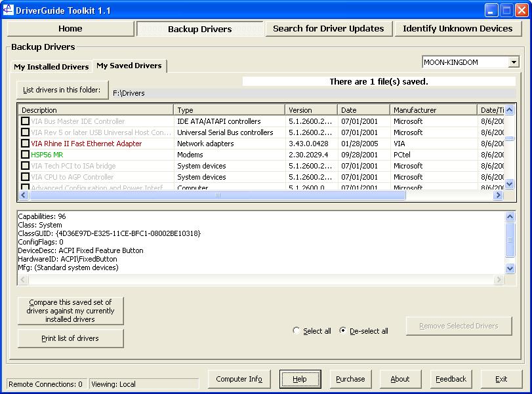Click the details pane scroll up arrow
The height and width of the screenshot is (394, 532).
coord(510,216)
